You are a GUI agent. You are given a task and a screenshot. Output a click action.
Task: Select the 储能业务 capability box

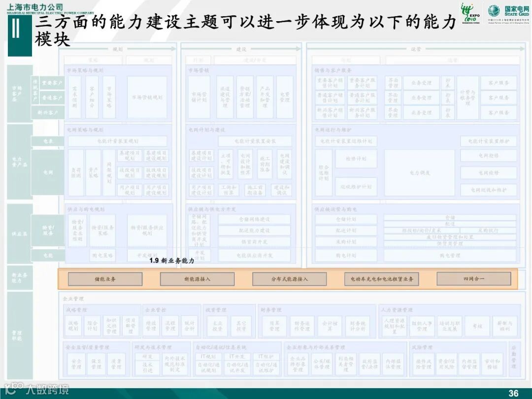[x=105, y=279]
